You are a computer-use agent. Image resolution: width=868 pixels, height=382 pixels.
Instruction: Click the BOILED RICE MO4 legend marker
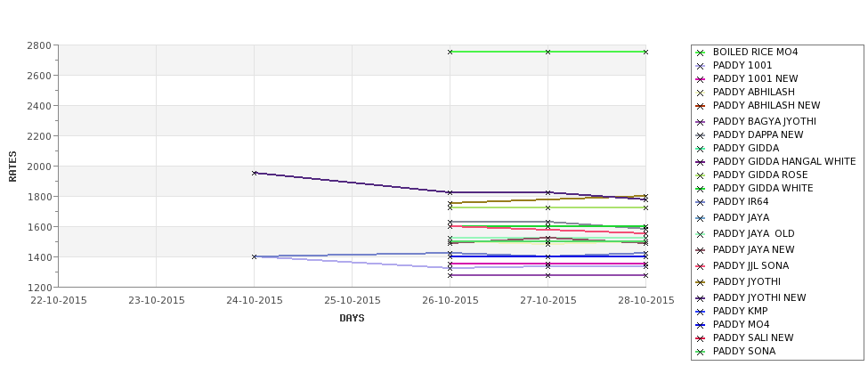point(701,53)
